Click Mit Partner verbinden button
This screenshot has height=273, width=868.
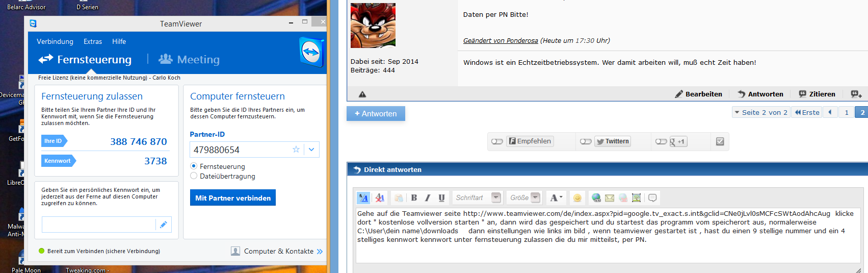click(233, 198)
